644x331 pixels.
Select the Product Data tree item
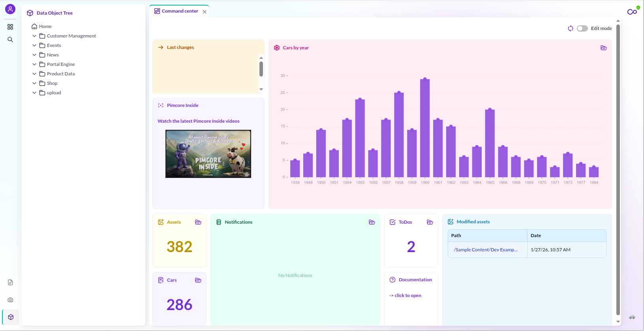point(61,74)
